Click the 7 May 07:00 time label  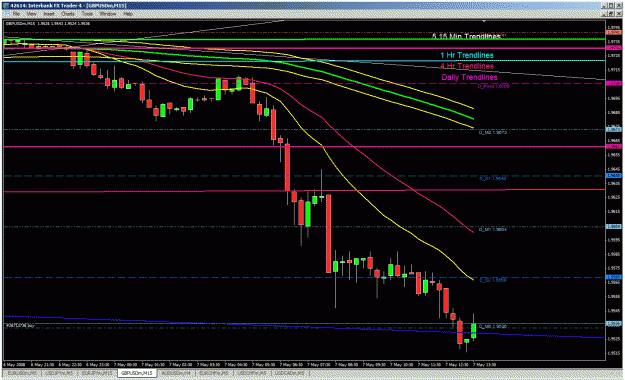318,364
